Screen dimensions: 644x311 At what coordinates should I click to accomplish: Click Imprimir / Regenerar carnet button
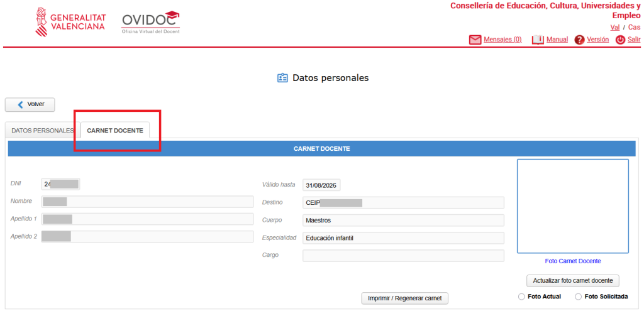tap(404, 298)
